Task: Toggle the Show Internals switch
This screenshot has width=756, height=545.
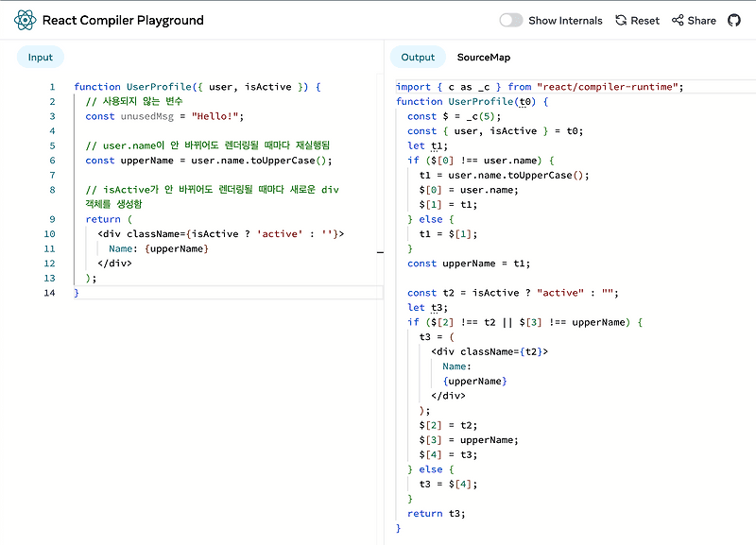Action: coord(511,20)
